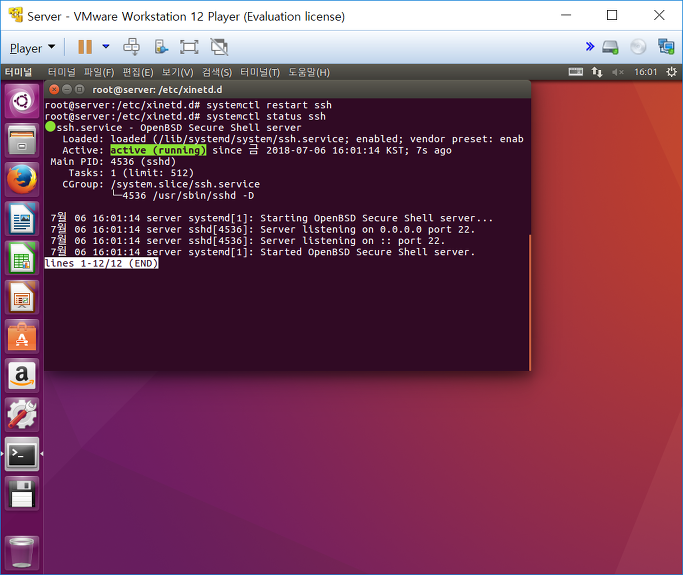Viewport: 683px width, 575px height.
Task: Open the 편집(E) menu
Action: click(x=138, y=72)
